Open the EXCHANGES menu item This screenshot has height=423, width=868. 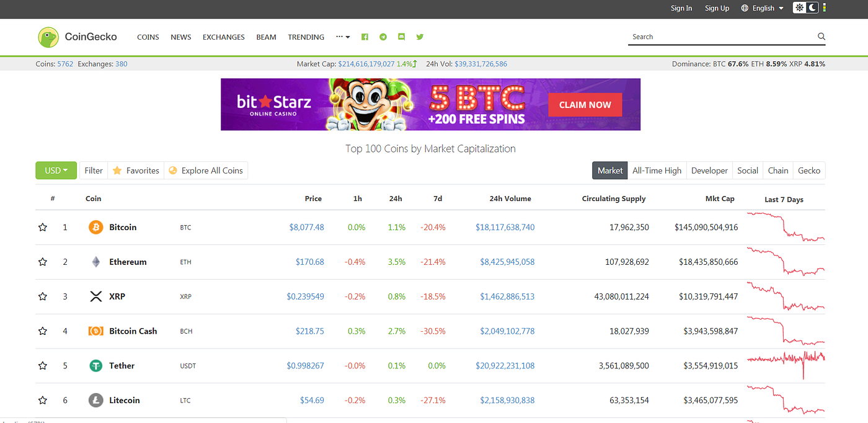tap(224, 37)
